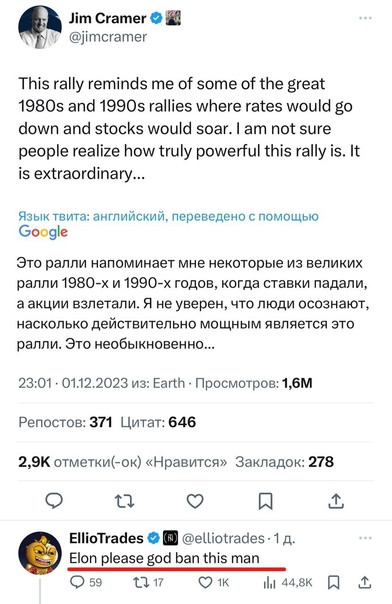Reply to EllioTrades comment with 59 replies
The width and height of the screenshot is (392, 604).
click(87, 582)
